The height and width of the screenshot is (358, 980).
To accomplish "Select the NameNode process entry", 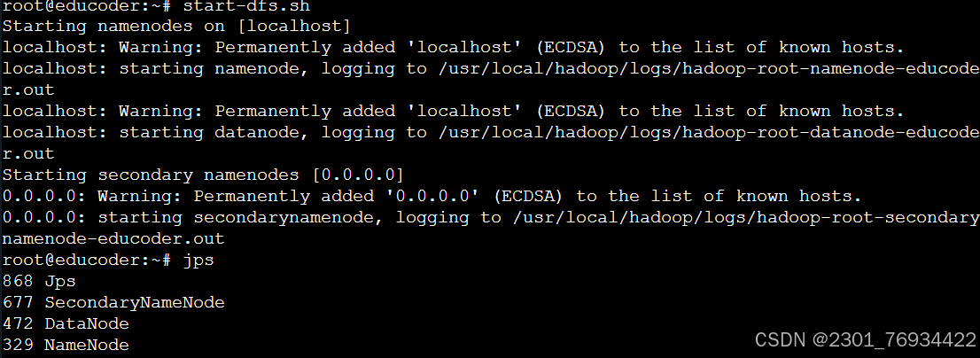I will coord(66,345).
